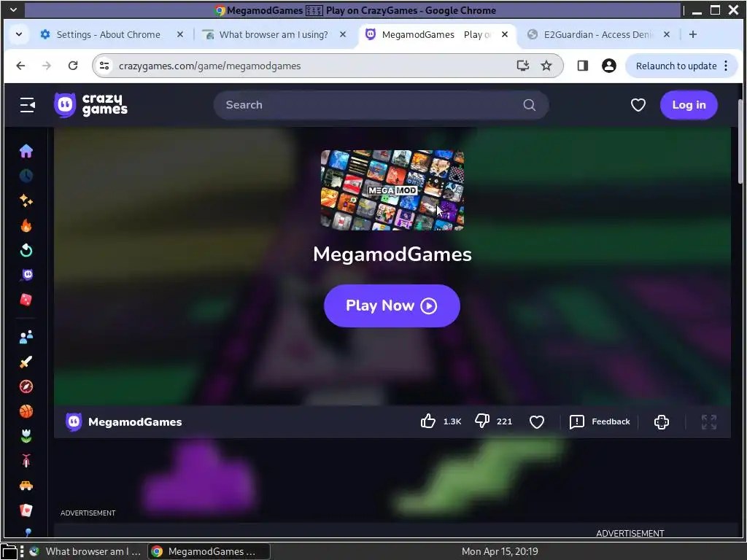Image resolution: width=747 pixels, height=560 pixels.
Task: Open the Home icon in sidebar
Action: click(26, 151)
